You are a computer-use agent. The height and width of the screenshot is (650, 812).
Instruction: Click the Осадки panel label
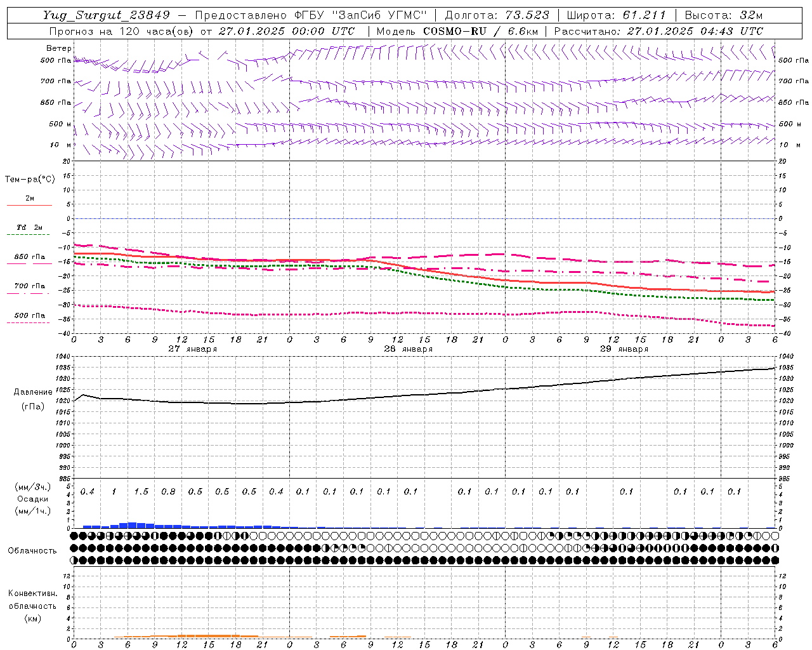click(x=33, y=499)
